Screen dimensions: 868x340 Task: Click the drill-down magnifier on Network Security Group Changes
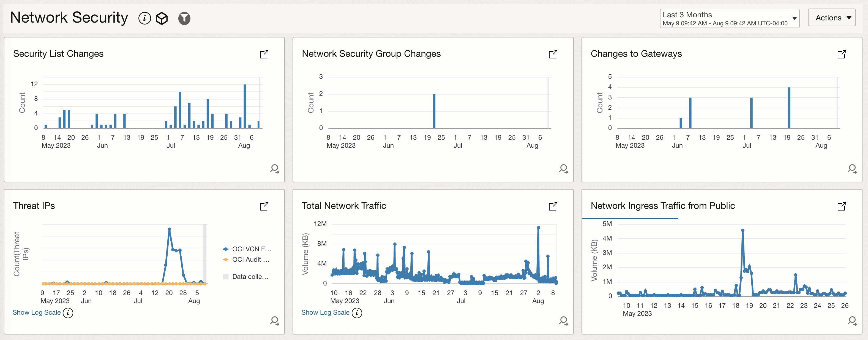tap(563, 169)
